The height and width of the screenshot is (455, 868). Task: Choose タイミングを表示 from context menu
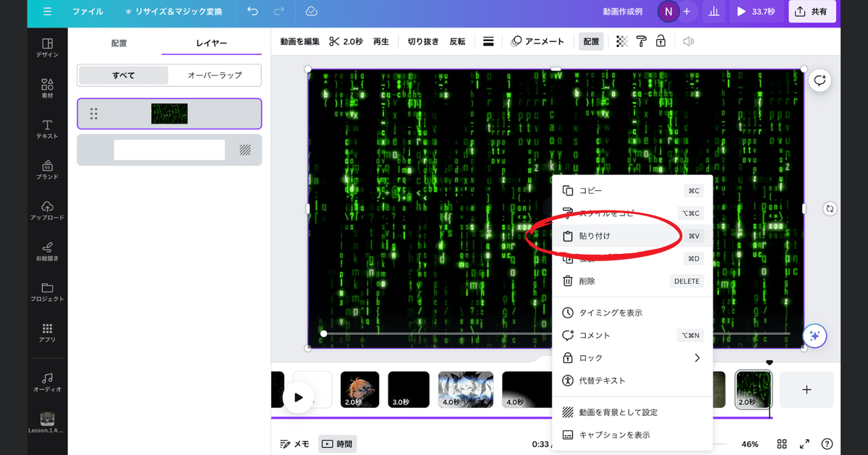click(x=632, y=312)
